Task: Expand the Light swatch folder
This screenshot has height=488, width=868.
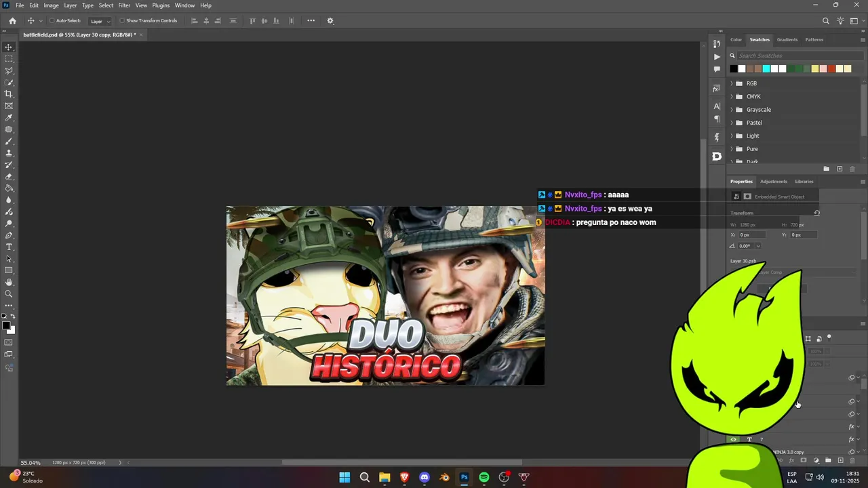Action: click(732, 136)
